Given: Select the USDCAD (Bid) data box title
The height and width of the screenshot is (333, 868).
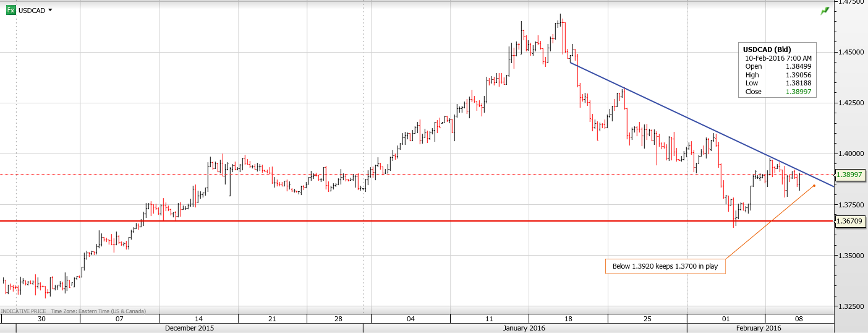Looking at the screenshot, I should [x=767, y=50].
